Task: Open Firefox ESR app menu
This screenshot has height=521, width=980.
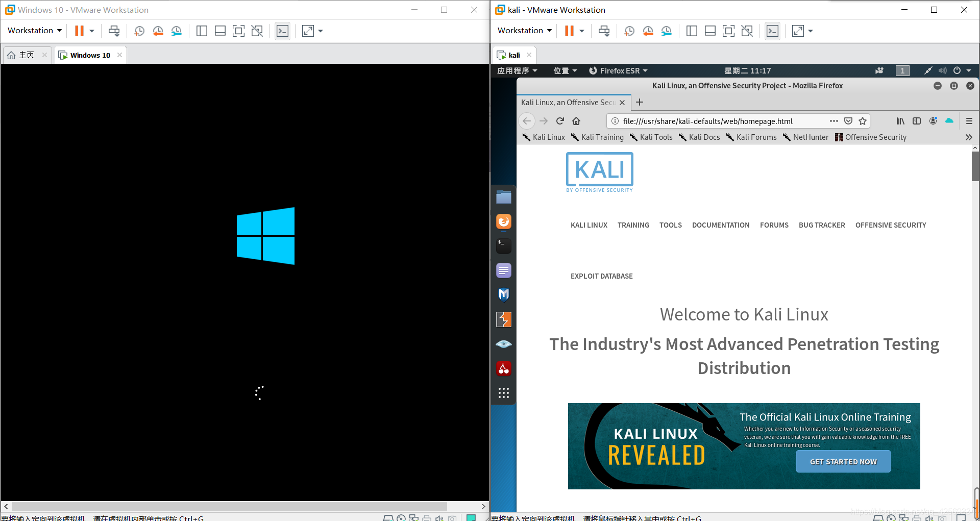Action: pyautogui.click(x=618, y=70)
